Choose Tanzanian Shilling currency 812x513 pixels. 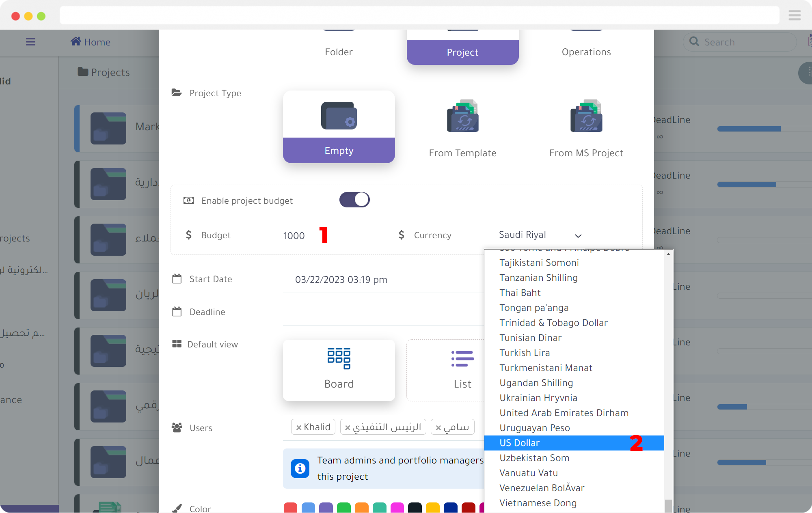point(574,278)
